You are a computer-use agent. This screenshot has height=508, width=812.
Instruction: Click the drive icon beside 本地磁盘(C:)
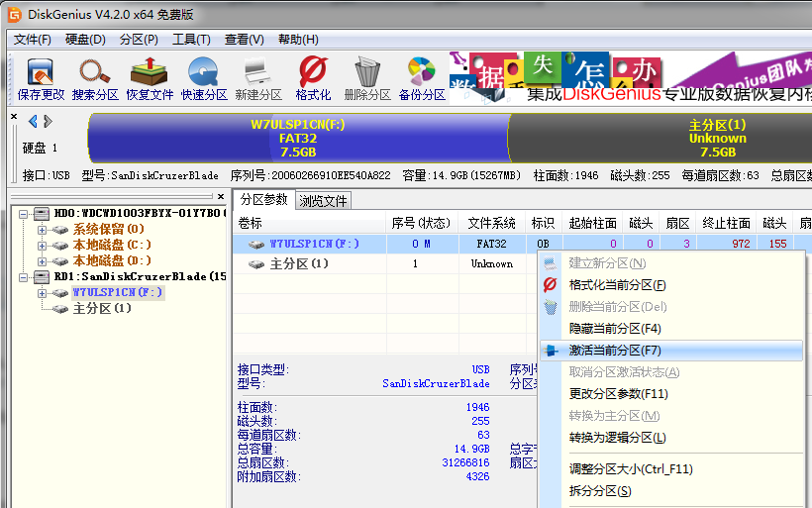coord(60,246)
